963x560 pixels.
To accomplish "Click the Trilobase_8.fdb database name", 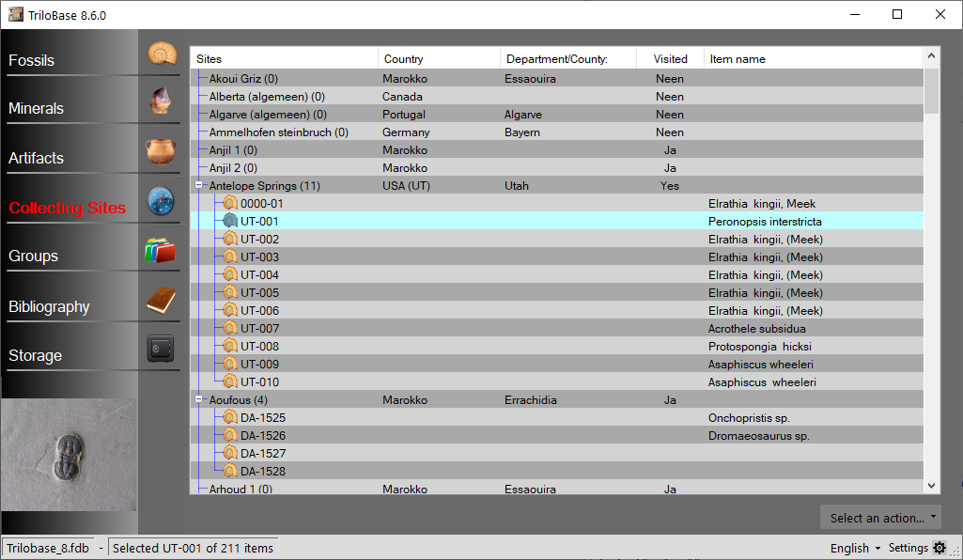I will [48, 548].
